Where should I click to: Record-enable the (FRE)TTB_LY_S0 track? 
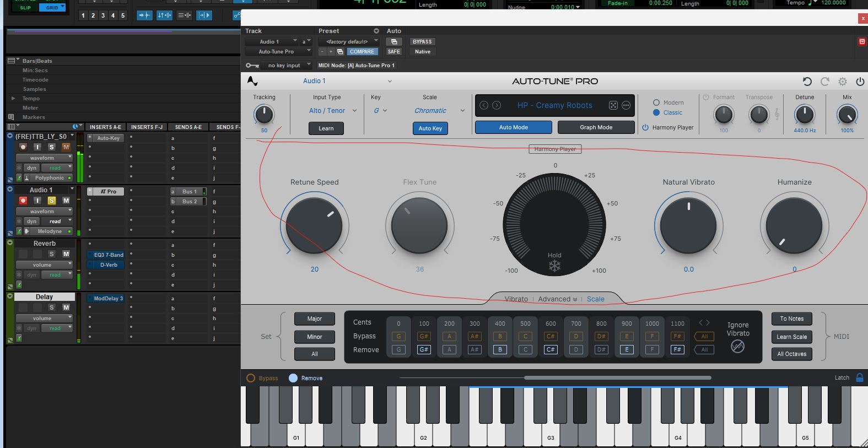click(x=23, y=147)
